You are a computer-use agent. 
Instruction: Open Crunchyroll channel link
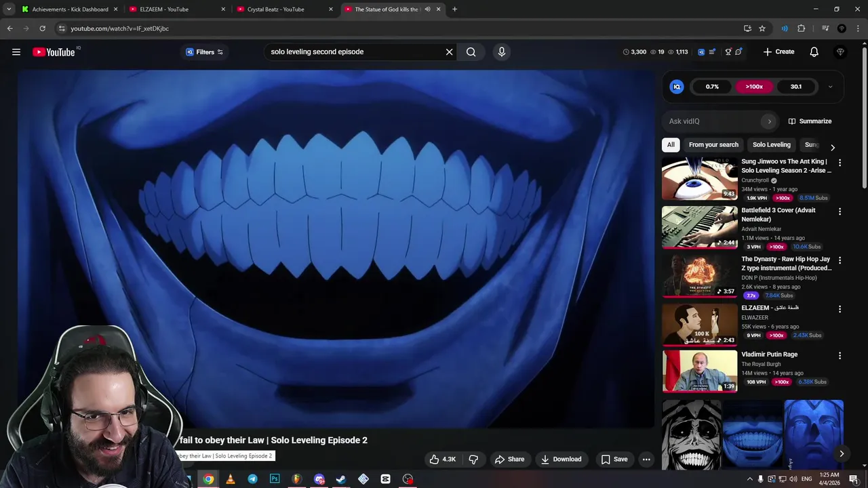pos(755,180)
